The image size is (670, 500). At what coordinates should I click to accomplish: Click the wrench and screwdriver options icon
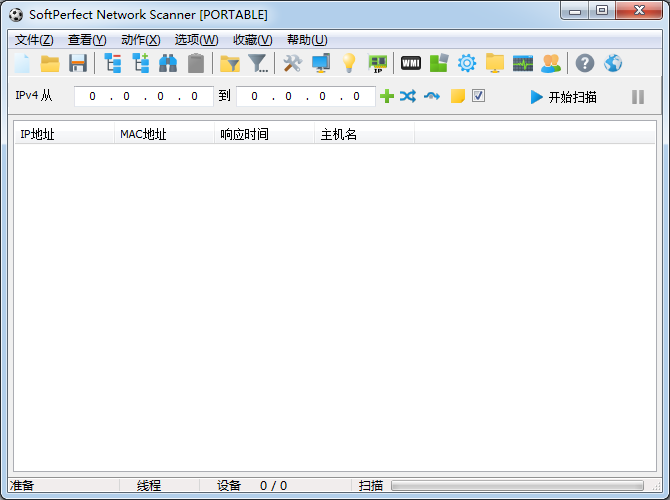click(292, 64)
